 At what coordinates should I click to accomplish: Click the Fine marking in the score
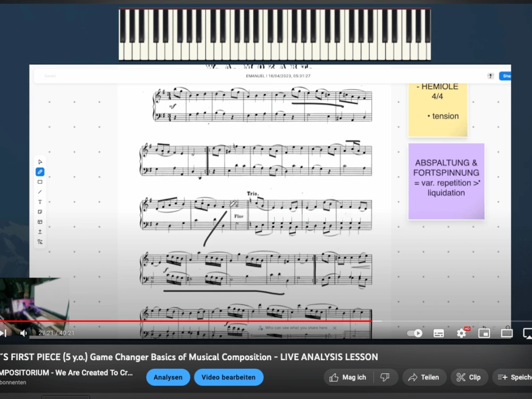238,216
